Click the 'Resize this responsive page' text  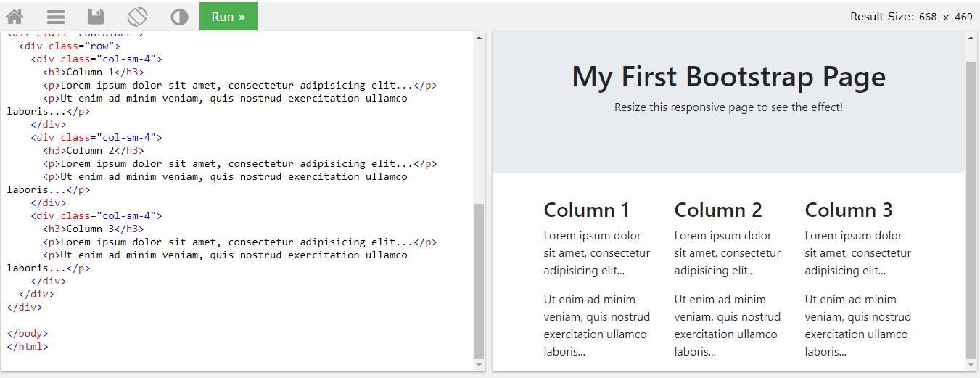tap(728, 107)
